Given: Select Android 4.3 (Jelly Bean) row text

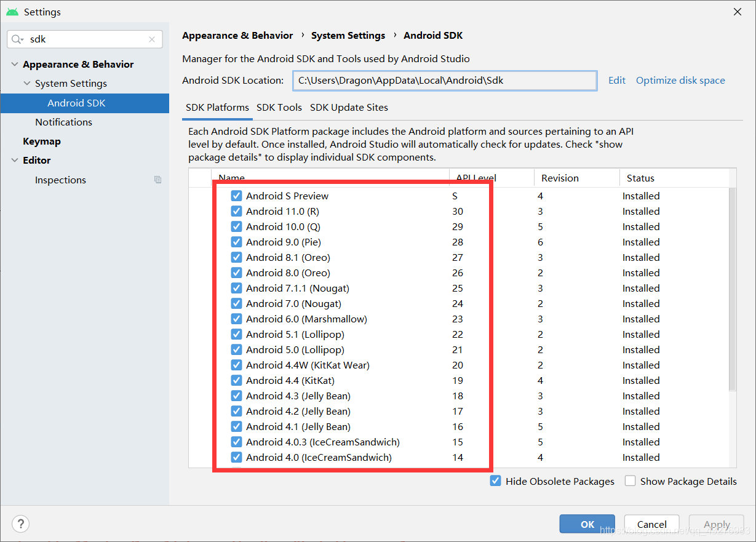Looking at the screenshot, I should pyautogui.click(x=298, y=396).
